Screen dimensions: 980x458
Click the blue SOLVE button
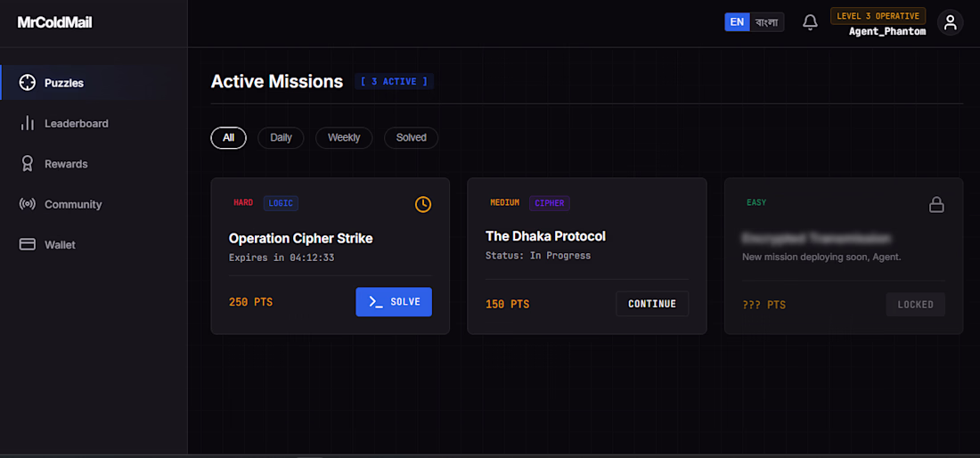394,302
